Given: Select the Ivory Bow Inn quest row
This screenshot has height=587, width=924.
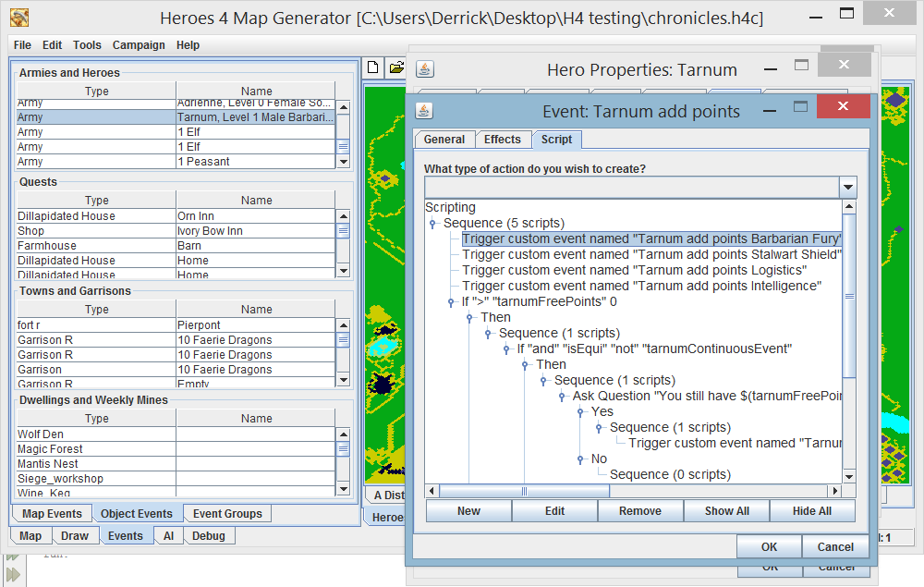Looking at the screenshot, I should pos(176,231).
